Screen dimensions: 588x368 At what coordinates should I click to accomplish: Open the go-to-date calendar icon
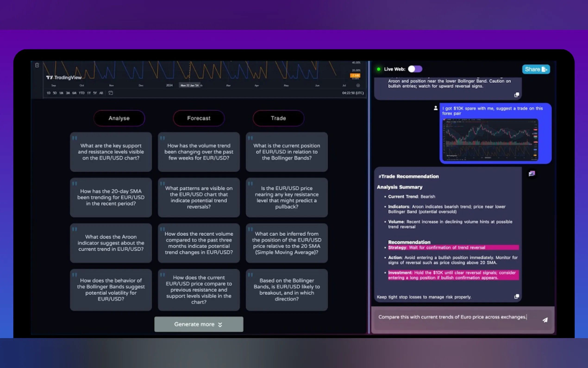point(111,93)
